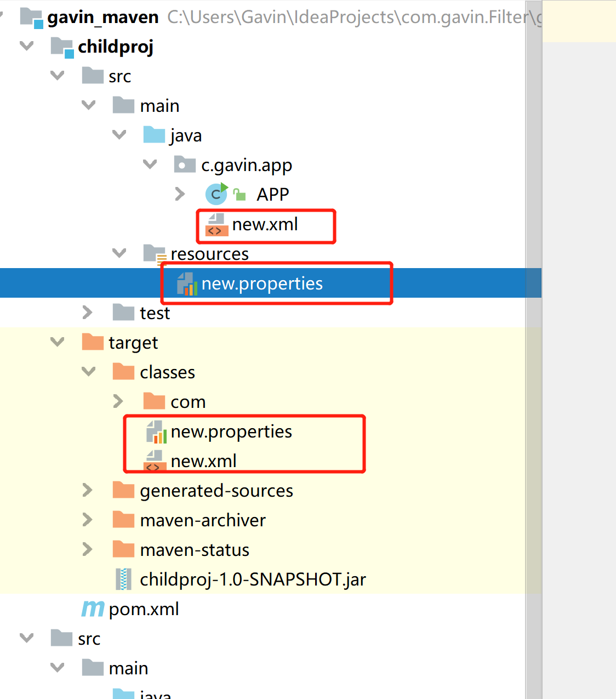Click the folder icon of main under childproj
Screen dimensions: 616x699
pos(123,105)
